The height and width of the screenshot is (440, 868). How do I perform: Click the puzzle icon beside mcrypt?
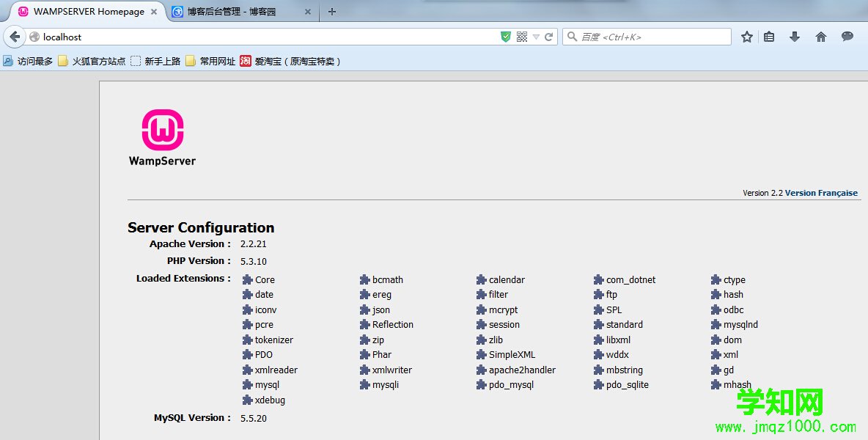[482, 309]
